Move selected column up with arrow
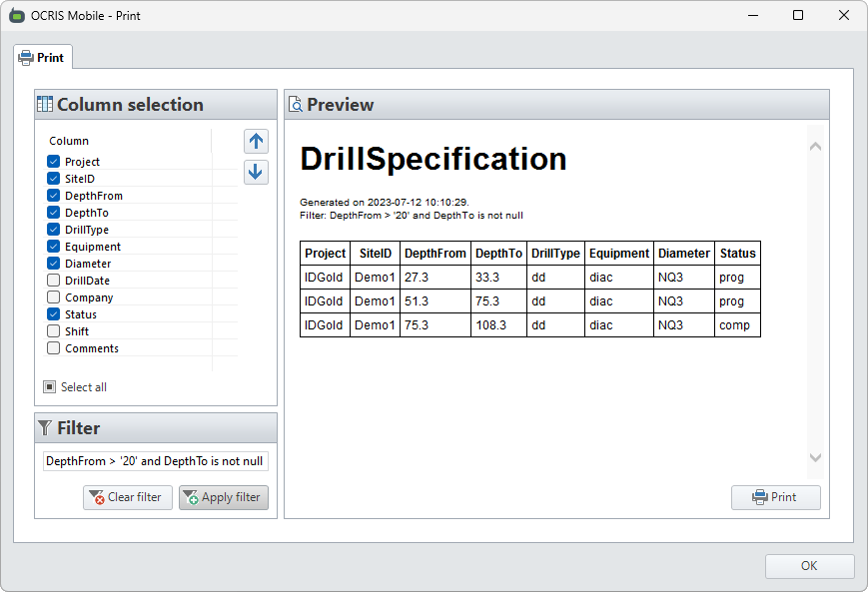The height and width of the screenshot is (592, 868). 256,142
